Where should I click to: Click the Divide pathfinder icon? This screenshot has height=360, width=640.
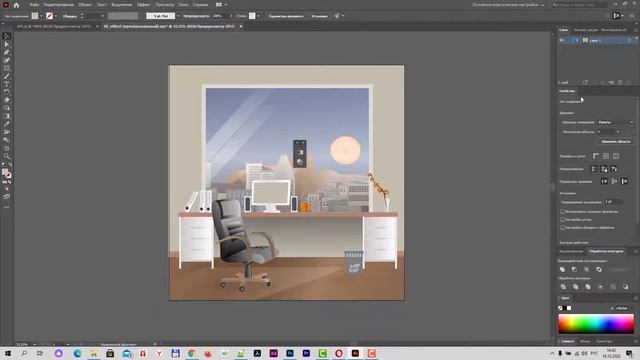[x=563, y=287]
